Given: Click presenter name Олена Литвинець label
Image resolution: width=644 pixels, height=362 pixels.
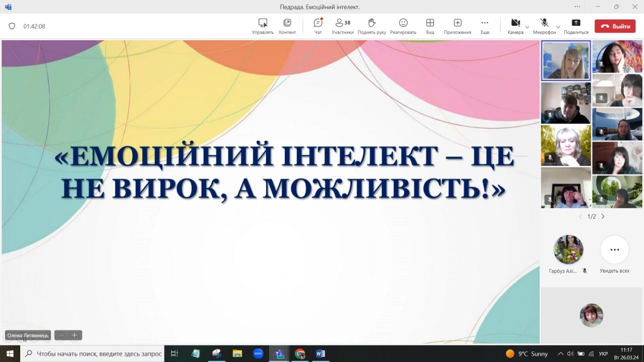Looking at the screenshot, I should (x=28, y=336).
